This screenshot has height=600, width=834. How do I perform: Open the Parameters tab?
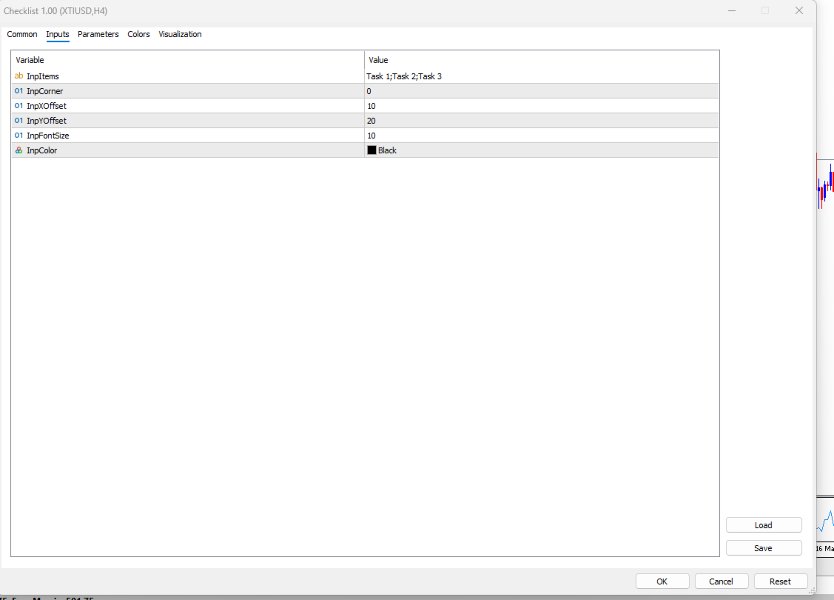[x=98, y=34]
